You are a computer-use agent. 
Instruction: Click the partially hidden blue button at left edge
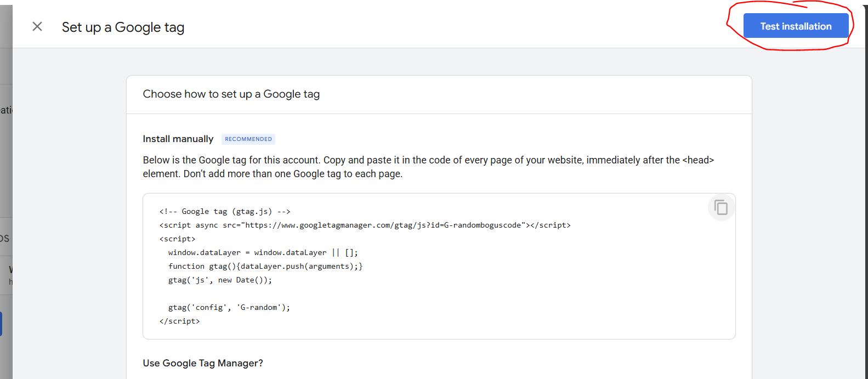pos(1,324)
